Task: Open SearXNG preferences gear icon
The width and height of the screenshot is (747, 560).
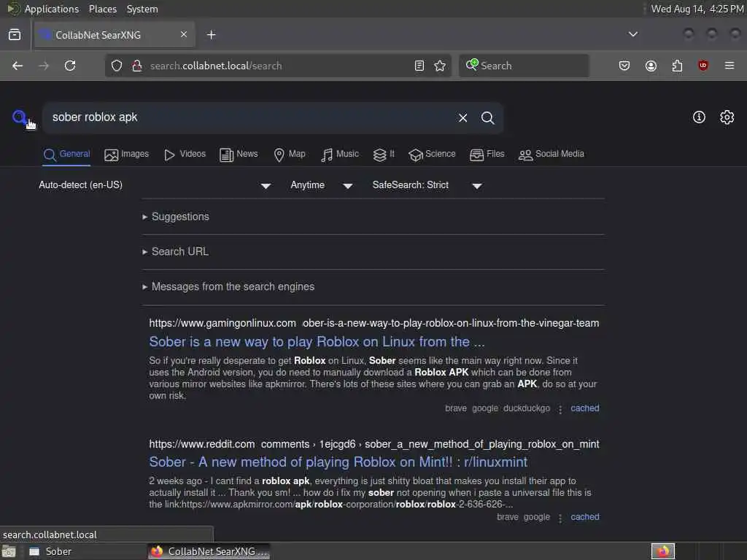Action: [x=727, y=117]
